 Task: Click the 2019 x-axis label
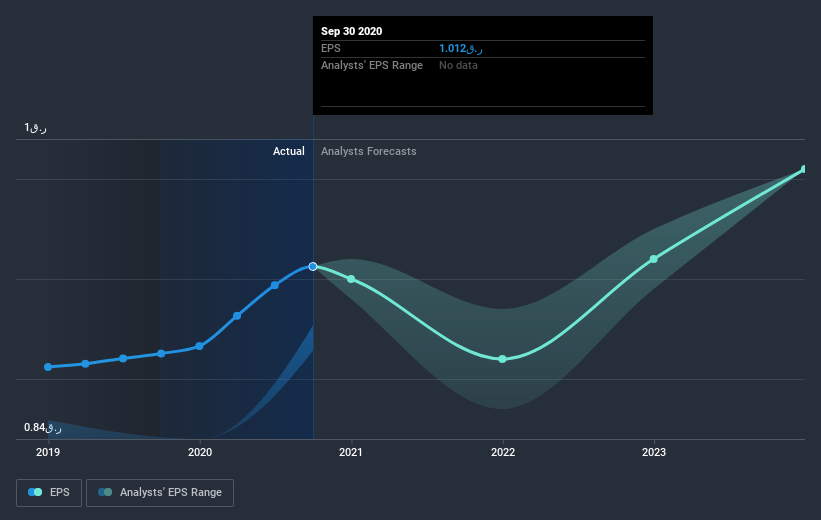coord(48,452)
